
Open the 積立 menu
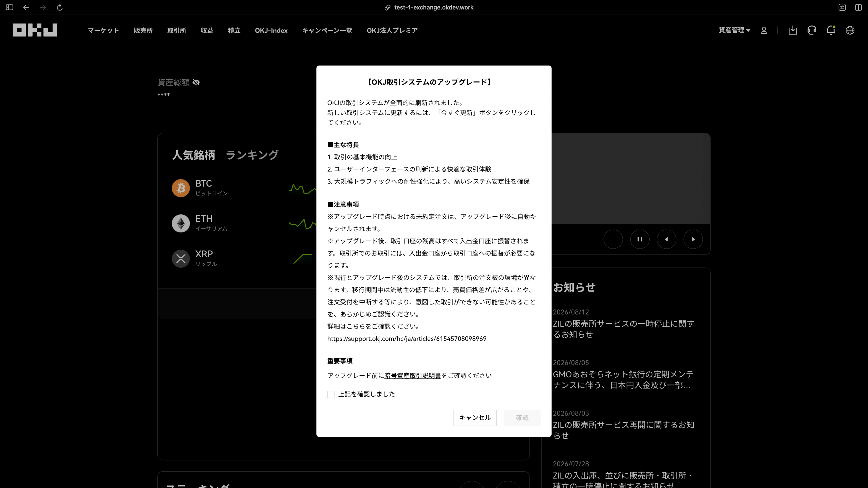coord(234,30)
